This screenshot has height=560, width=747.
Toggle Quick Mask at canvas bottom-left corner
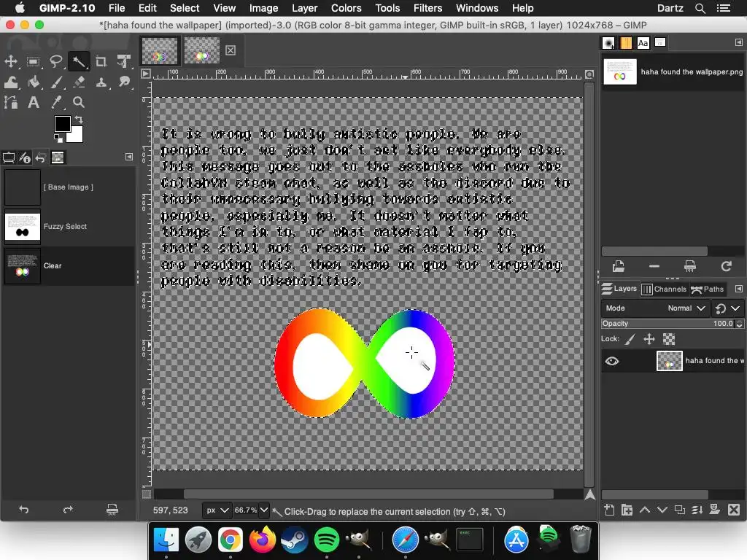tap(147, 494)
